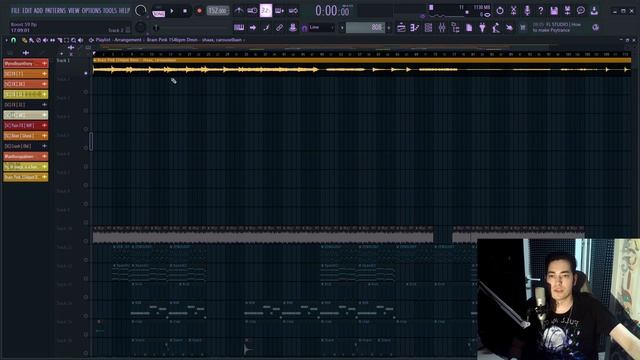Open the FILE menu
Screen dimensions: 640x360
tap(15, 11)
